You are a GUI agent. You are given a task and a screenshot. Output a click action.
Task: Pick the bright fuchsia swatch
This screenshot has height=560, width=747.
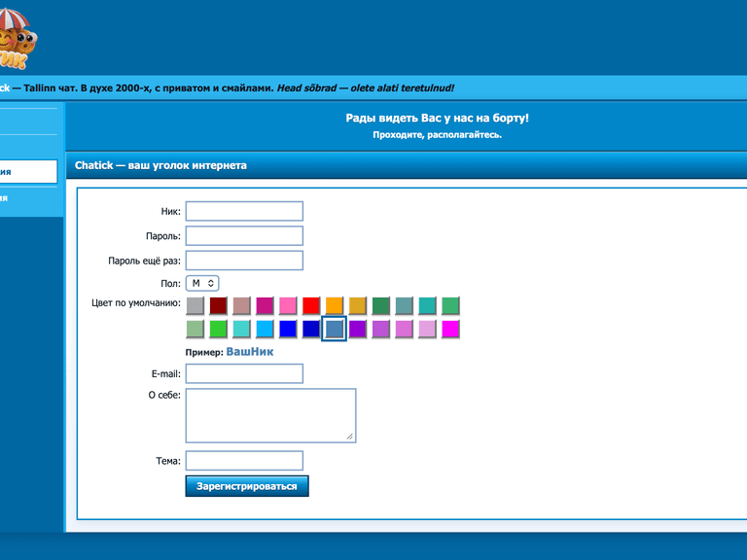tap(450, 329)
